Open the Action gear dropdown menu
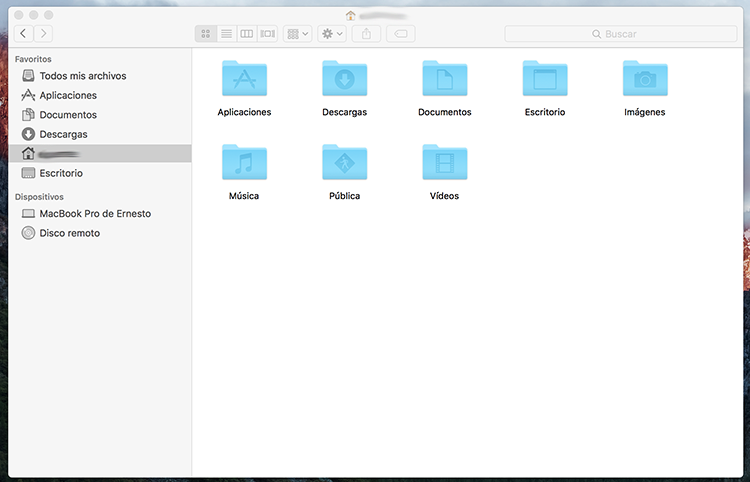 coord(331,34)
